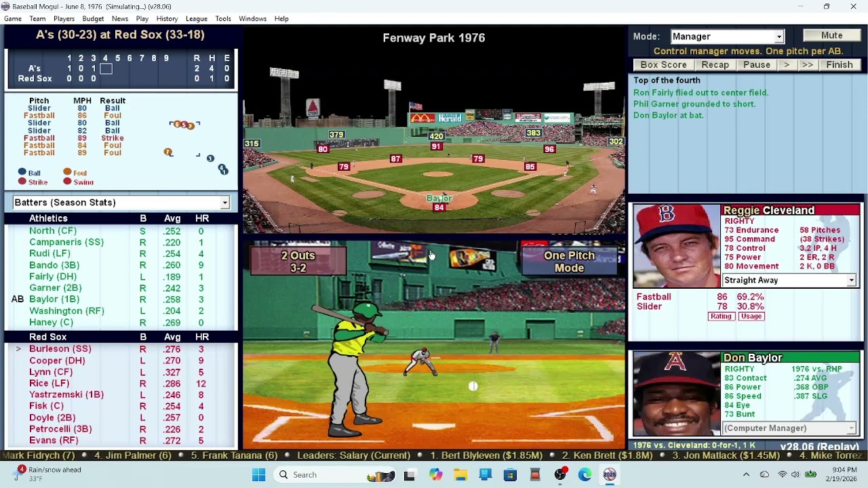Screen dimensions: 868x488
Task: Open the Batters (Season Stats) dropdown
Action: (121, 203)
